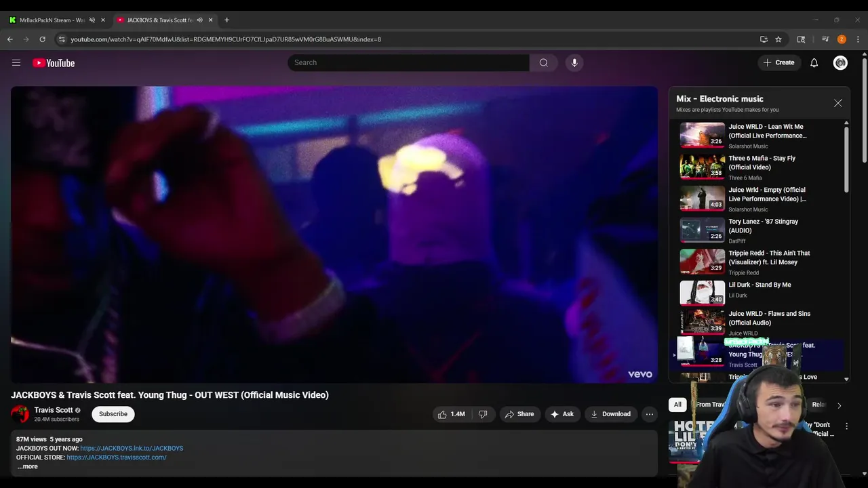Open more actions three-dot menu for video

(649, 414)
